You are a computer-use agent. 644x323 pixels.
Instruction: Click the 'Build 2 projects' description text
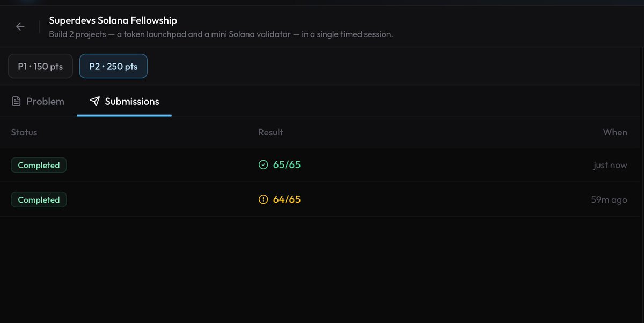pyautogui.click(x=221, y=34)
